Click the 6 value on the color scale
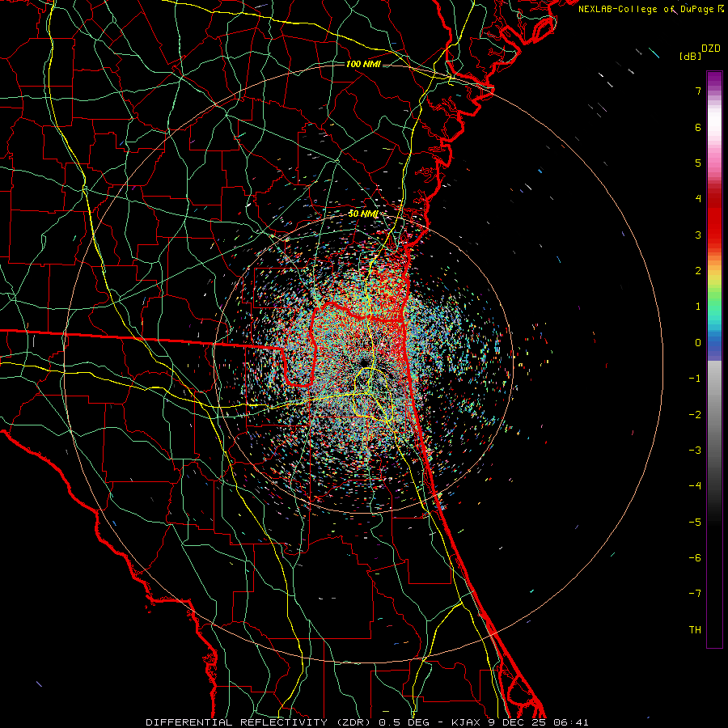Viewport: 728px width, 728px height. tap(698, 127)
